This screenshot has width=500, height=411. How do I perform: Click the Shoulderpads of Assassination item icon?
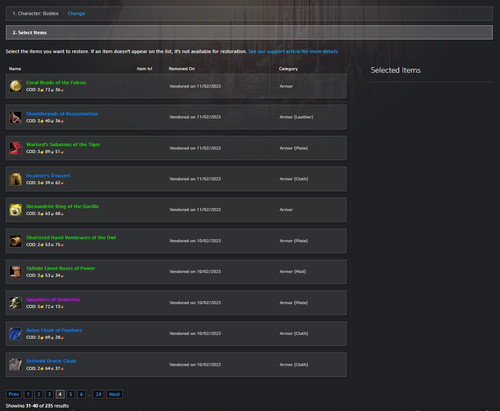point(15,117)
